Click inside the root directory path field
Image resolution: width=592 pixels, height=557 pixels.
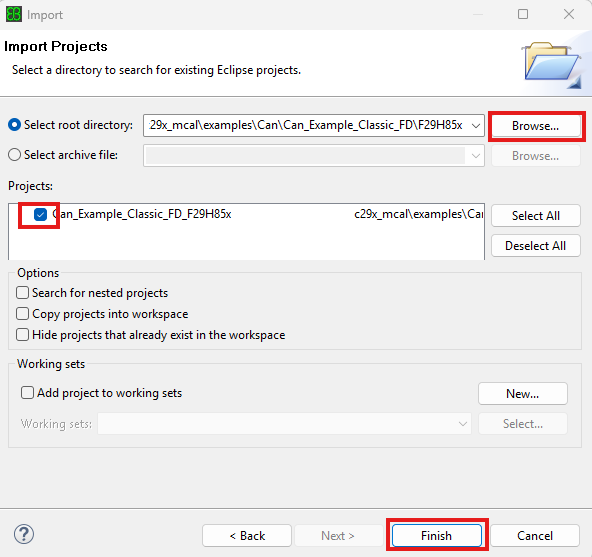tap(307, 125)
